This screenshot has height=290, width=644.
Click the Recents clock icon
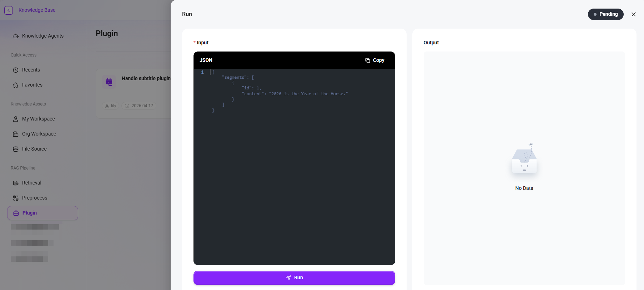[x=16, y=70]
